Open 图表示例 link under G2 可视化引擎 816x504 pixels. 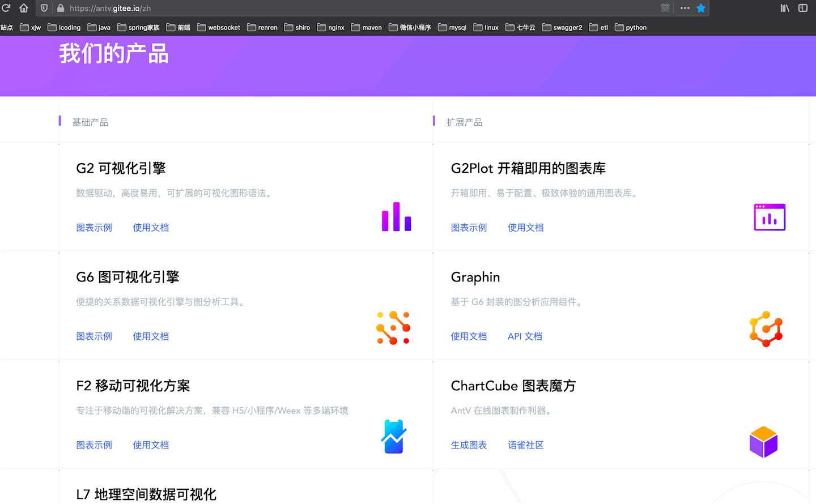tap(94, 228)
